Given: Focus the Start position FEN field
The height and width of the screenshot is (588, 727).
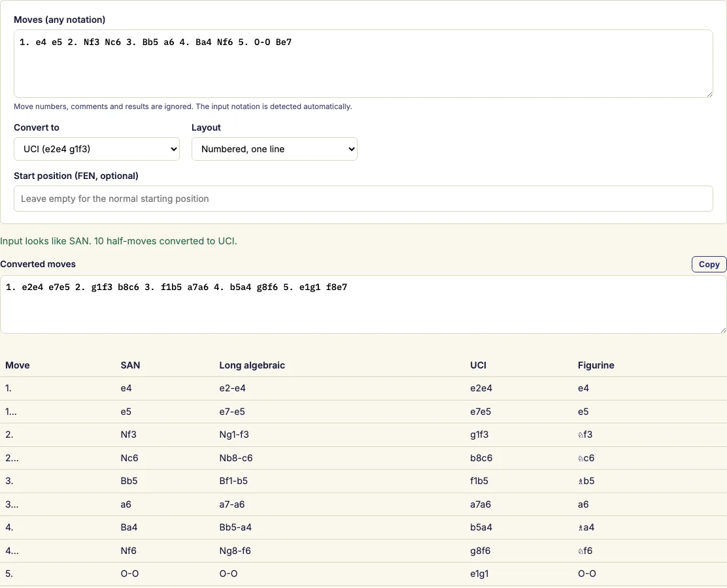Looking at the screenshot, I should (363, 199).
